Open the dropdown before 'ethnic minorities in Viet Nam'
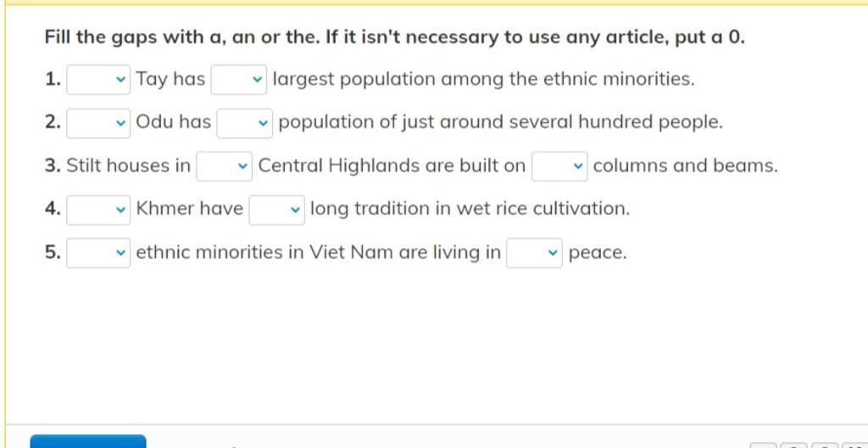 coord(98,252)
